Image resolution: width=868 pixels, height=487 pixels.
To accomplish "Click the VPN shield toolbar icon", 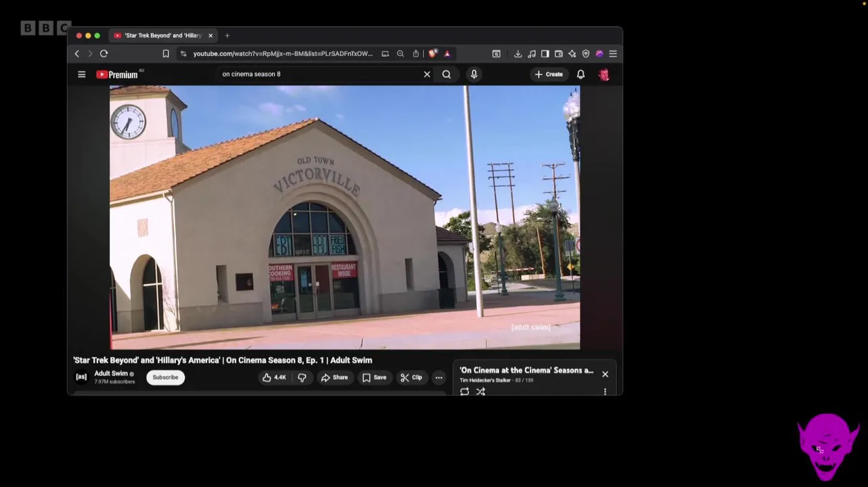I will [585, 53].
